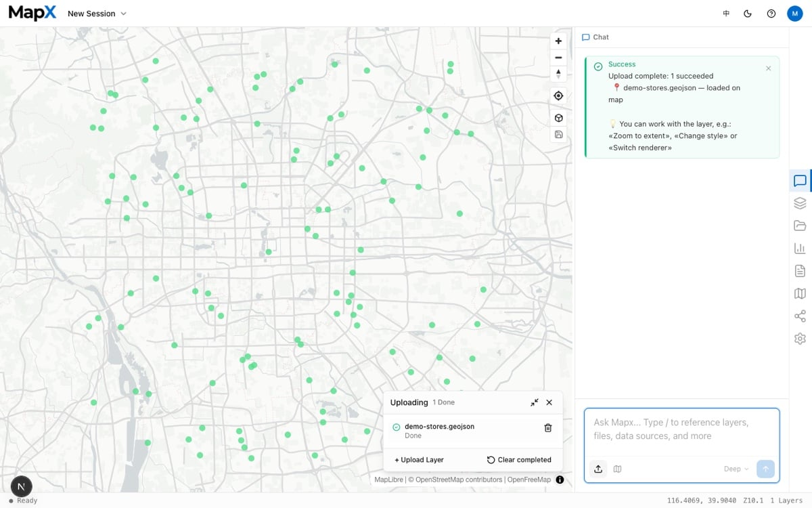The width and height of the screenshot is (812, 508).
Task: Open the help question-mark icon
Action: tap(771, 14)
